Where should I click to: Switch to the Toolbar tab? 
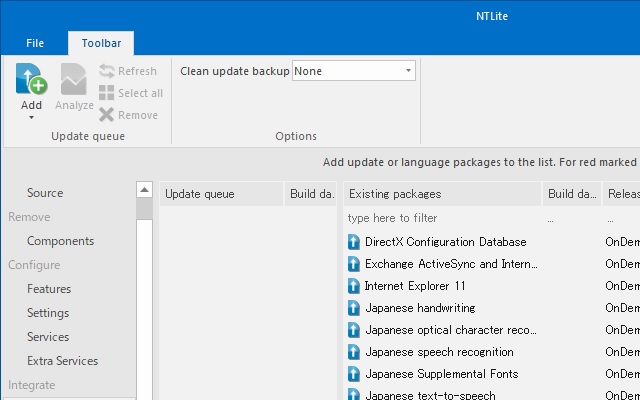[x=101, y=43]
